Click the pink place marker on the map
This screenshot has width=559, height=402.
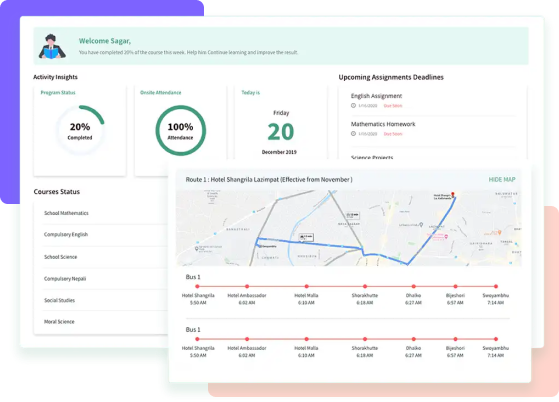pos(446,236)
